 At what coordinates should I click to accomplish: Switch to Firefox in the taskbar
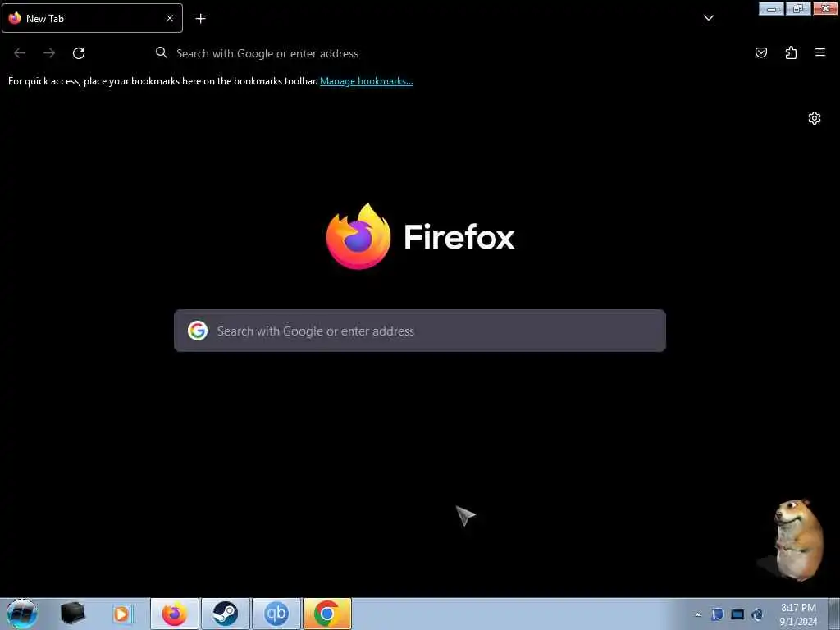175,614
